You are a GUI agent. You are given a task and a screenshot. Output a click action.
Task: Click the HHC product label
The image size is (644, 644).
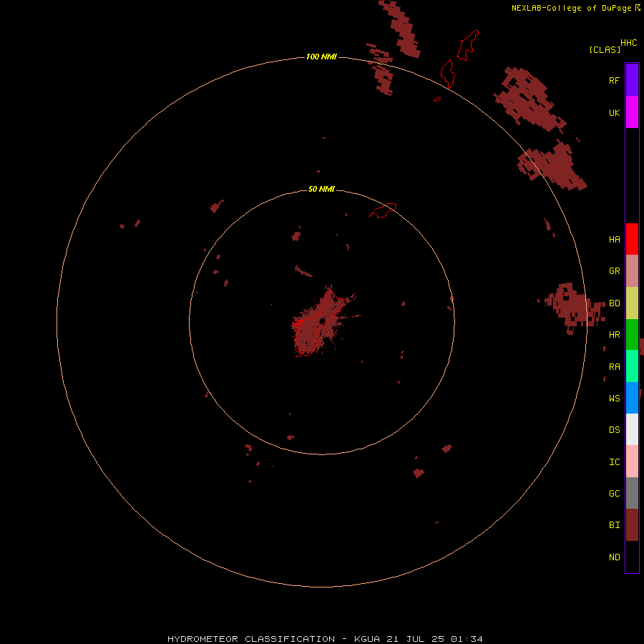pyautogui.click(x=628, y=43)
